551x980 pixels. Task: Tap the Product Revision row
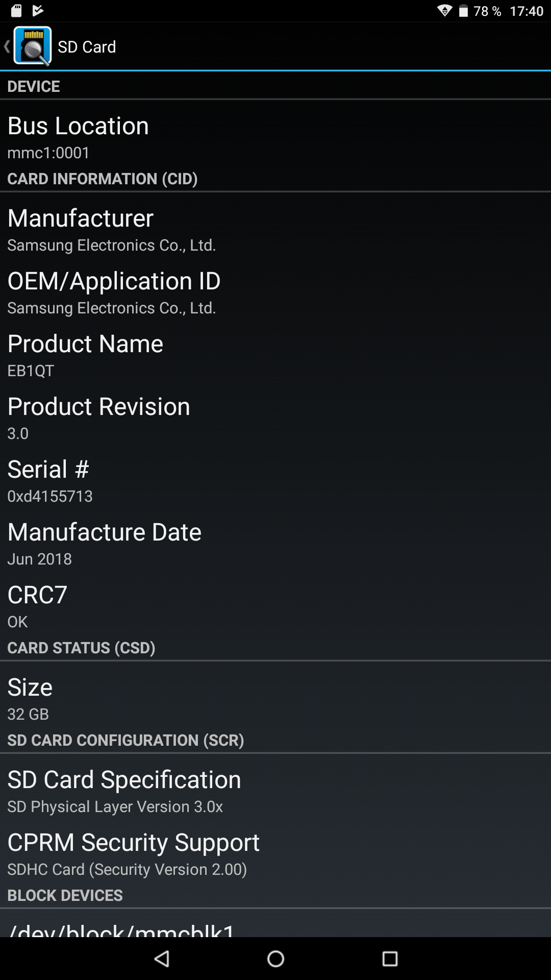(x=275, y=418)
